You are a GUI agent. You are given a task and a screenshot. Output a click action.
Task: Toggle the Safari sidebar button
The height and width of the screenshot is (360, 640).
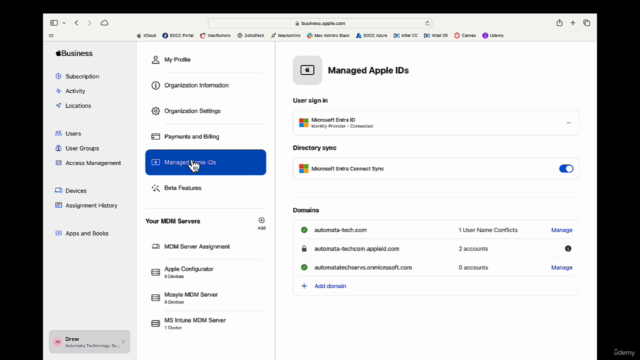pyautogui.click(x=54, y=23)
